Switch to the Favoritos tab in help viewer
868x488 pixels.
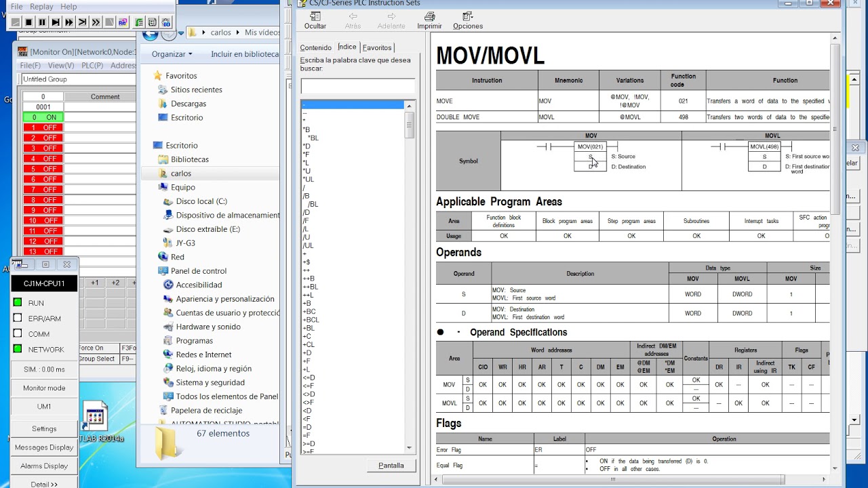tap(377, 47)
